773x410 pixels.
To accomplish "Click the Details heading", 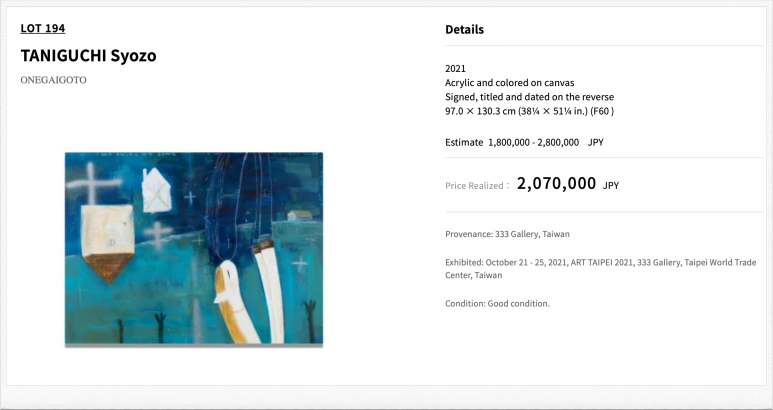I will 464,30.
